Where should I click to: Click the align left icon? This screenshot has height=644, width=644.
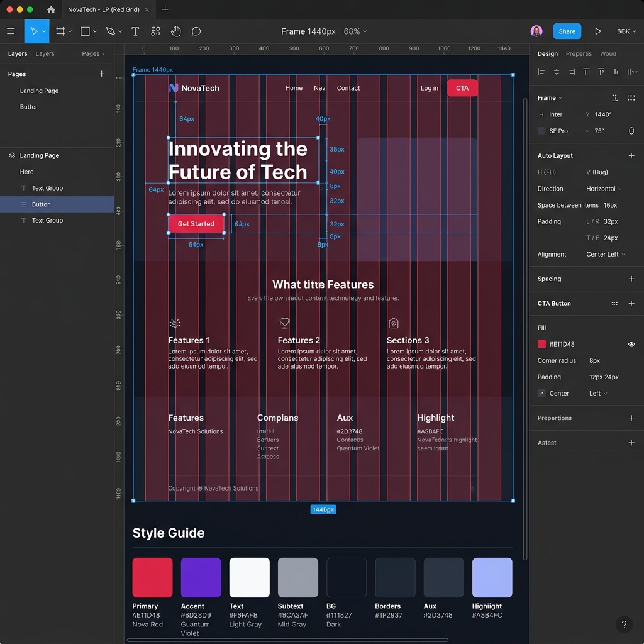(541, 72)
